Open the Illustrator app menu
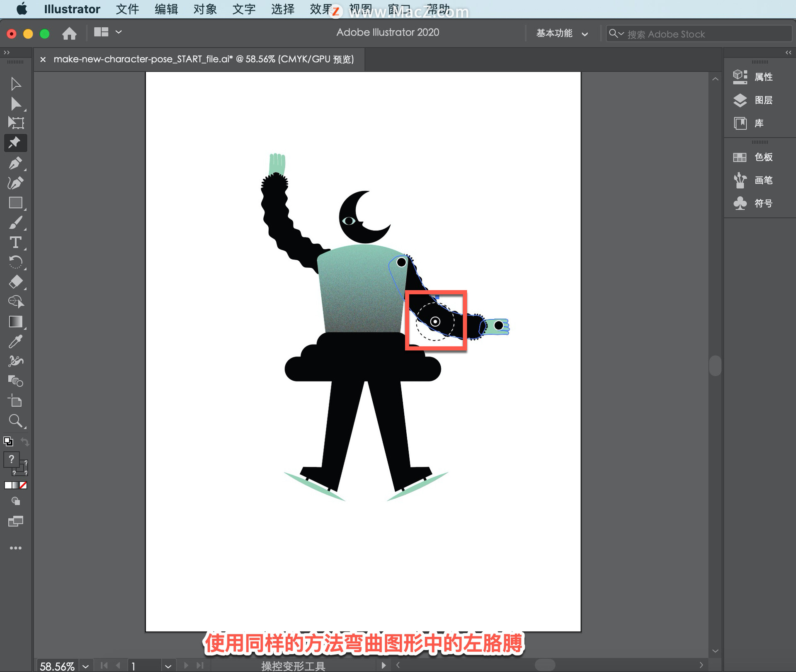 point(72,9)
